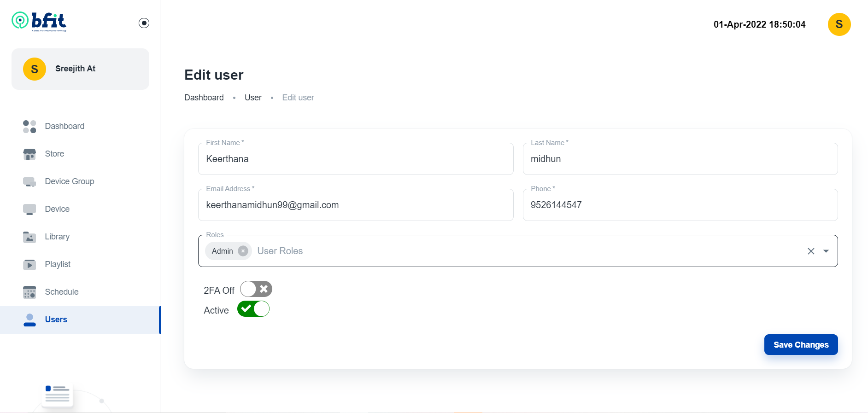Open Library using its folder icon
Screen dimensions: 868x413
point(29,237)
